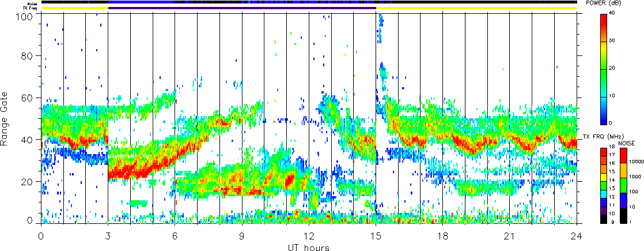644x251 pixels.
Task: Click the 6 tick on UT hours axis
Action: [175, 236]
